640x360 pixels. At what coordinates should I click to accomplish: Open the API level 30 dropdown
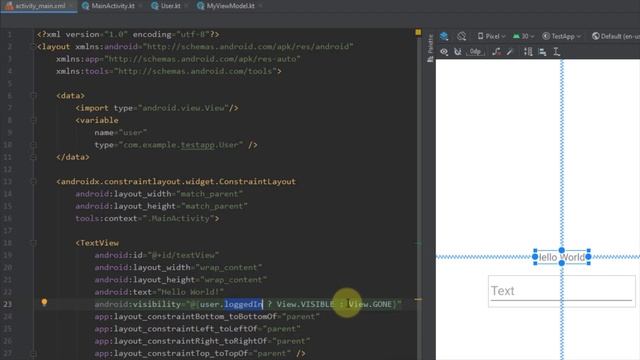coord(524,36)
